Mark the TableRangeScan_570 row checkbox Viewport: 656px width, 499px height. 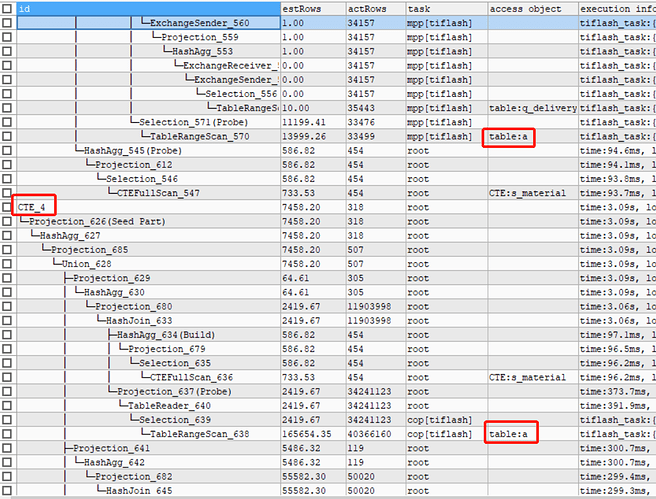click(7, 136)
